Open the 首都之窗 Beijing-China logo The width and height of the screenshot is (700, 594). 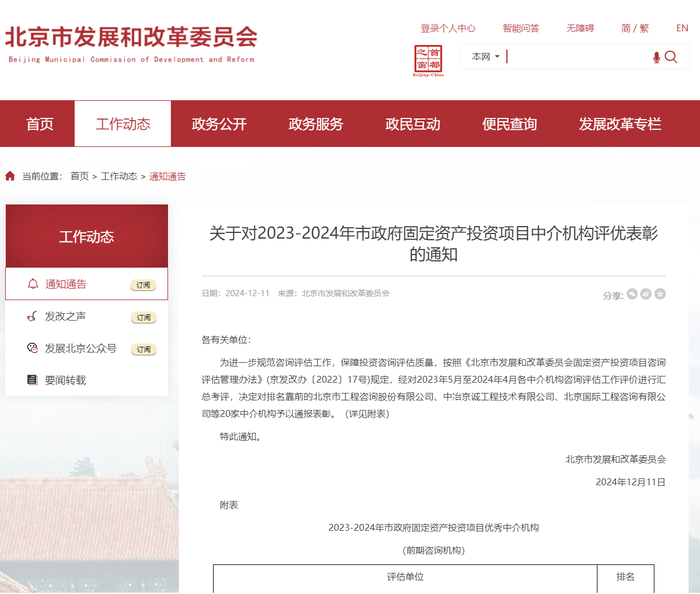(428, 60)
